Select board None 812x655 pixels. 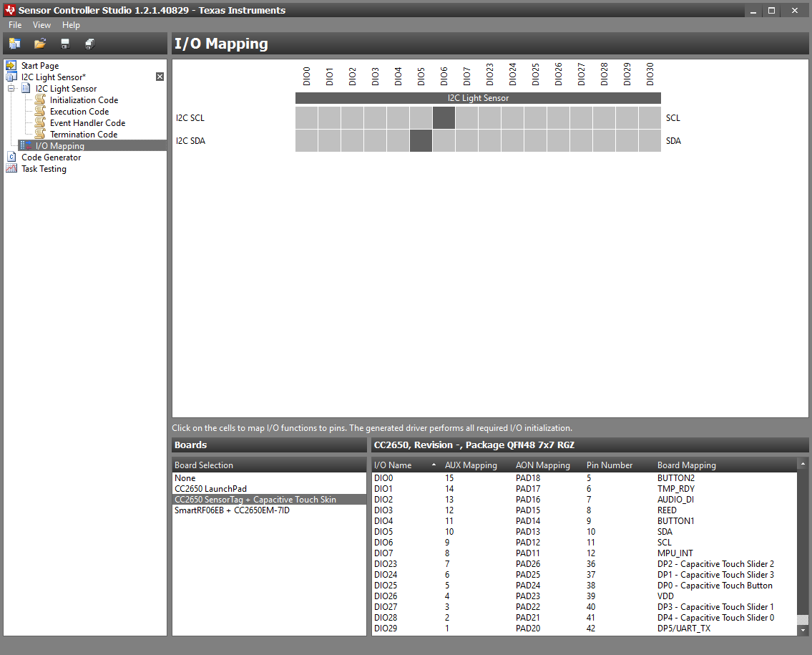click(x=269, y=477)
